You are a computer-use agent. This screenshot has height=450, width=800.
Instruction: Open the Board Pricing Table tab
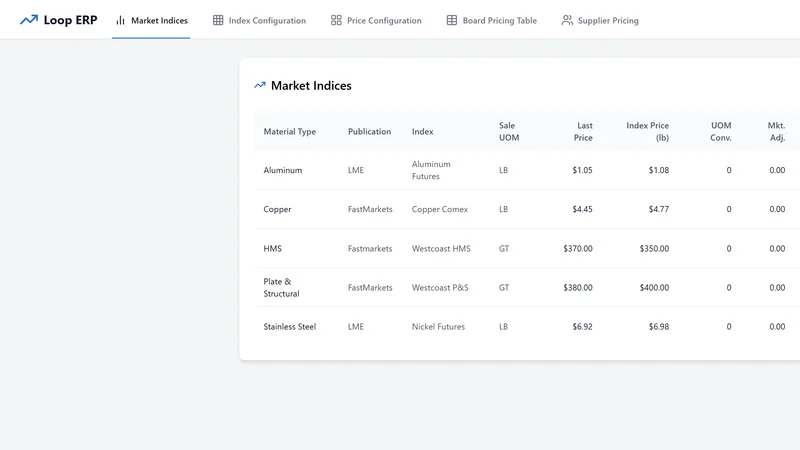point(492,20)
